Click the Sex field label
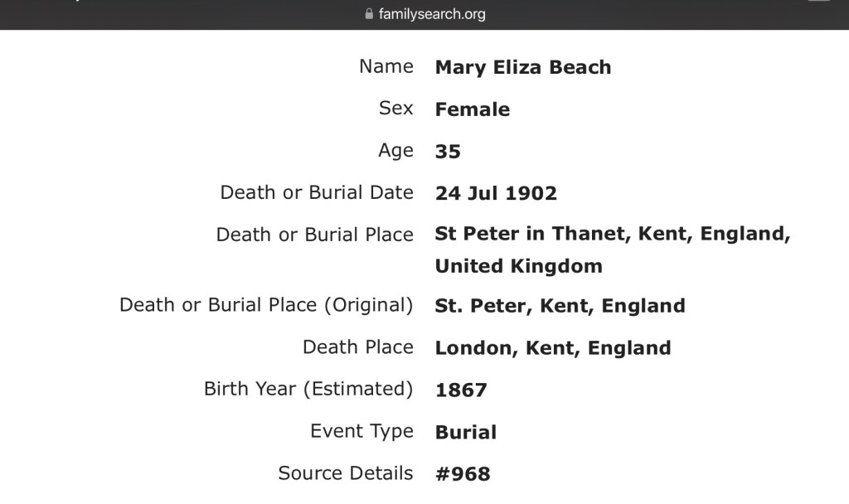The image size is (849, 504). 395,109
